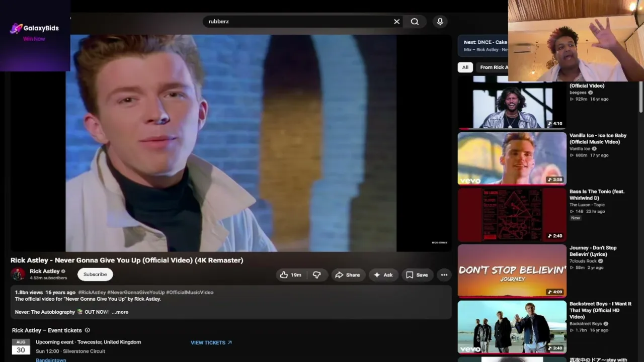Open the #NeverGonnaGiveYouUp hashtag

point(136,292)
